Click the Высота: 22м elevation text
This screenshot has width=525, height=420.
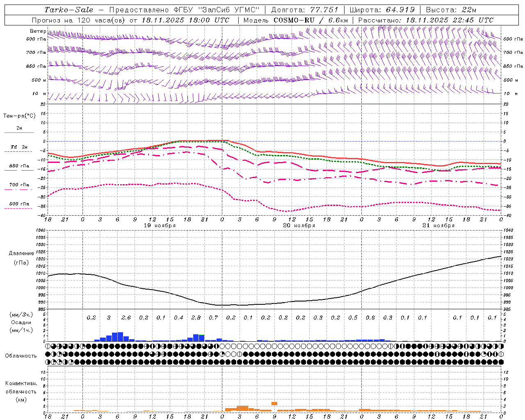coord(451,10)
